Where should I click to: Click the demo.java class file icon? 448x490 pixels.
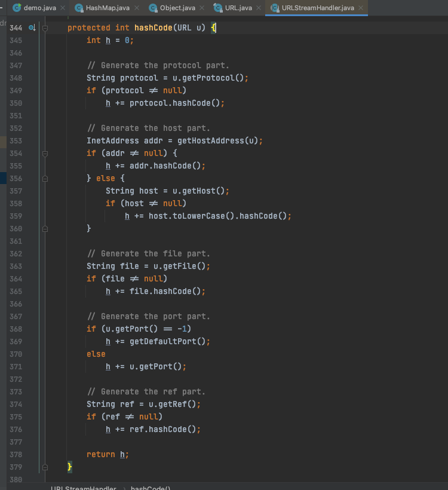tap(17, 8)
